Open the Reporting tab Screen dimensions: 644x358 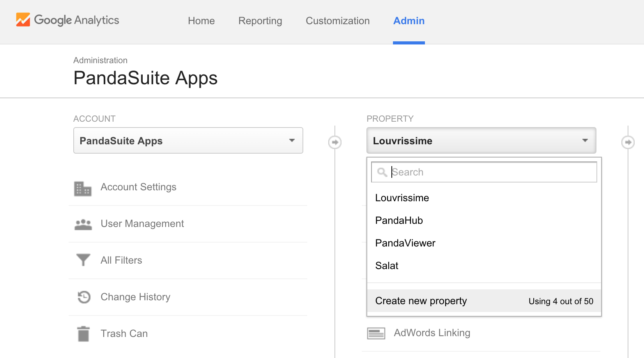click(260, 21)
